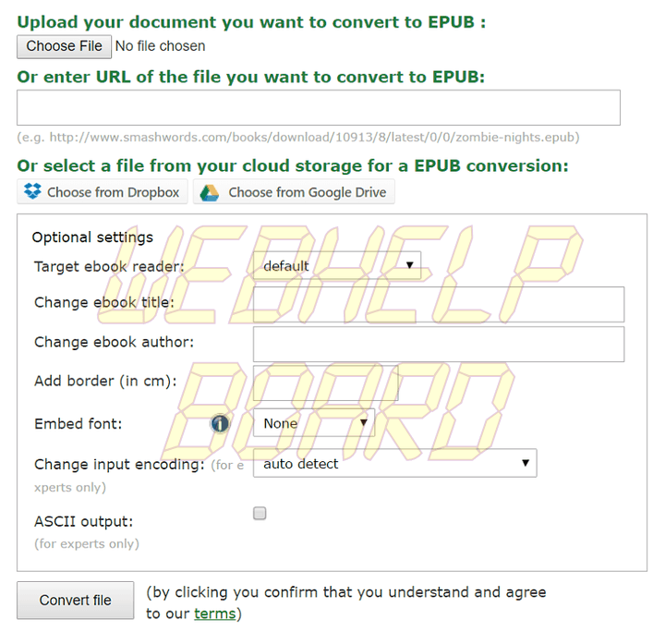Click the Google Drive logo icon

pyautogui.click(x=210, y=192)
